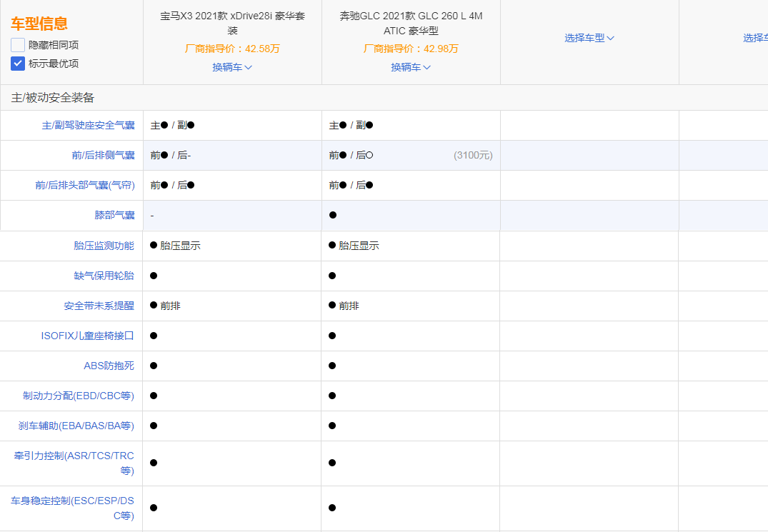Open the 缺气保用轮胎 link
The height and width of the screenshot is (532, 768).
pos(104,276)
